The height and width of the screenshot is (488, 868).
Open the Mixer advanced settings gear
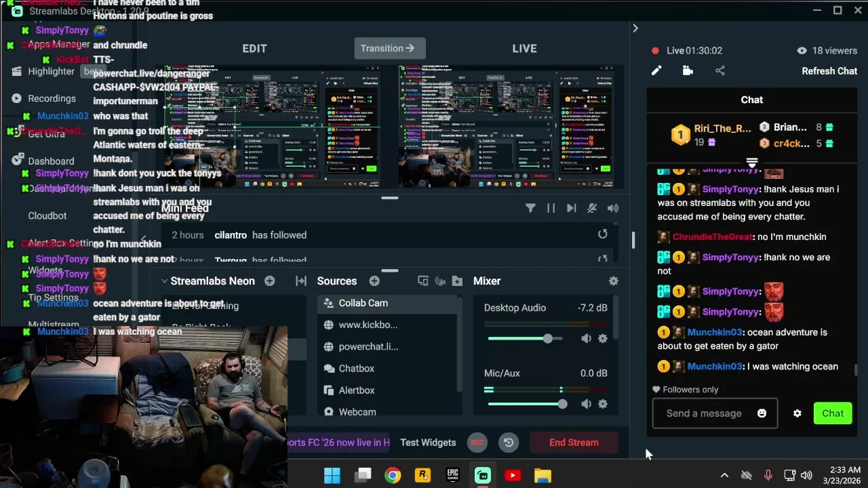point(614,281)
